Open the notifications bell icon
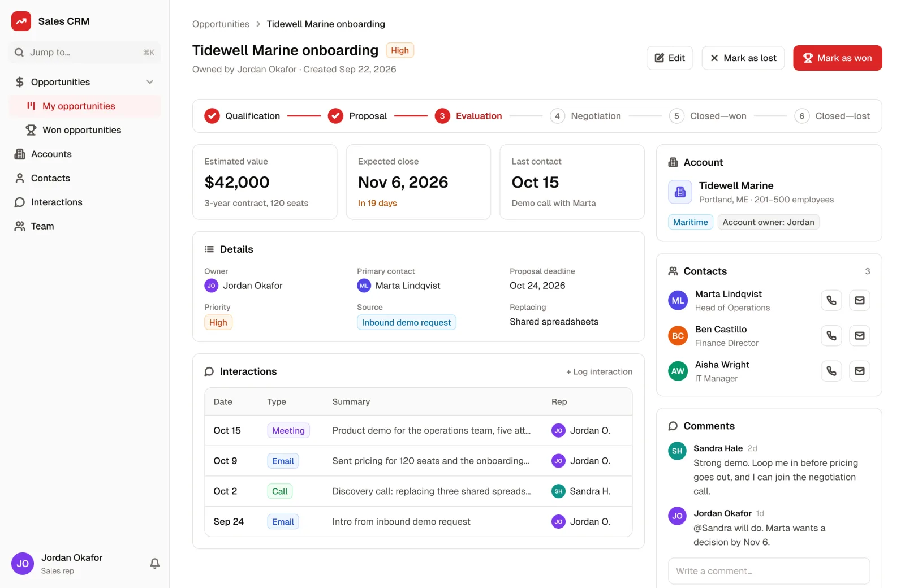Viewport: 905px width, 588px height. point(154,563)
